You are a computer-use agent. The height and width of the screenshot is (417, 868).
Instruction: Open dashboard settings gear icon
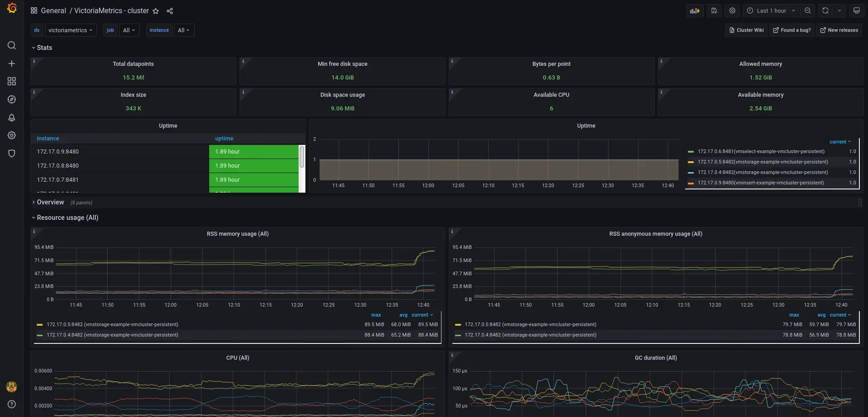pos(732,11)
